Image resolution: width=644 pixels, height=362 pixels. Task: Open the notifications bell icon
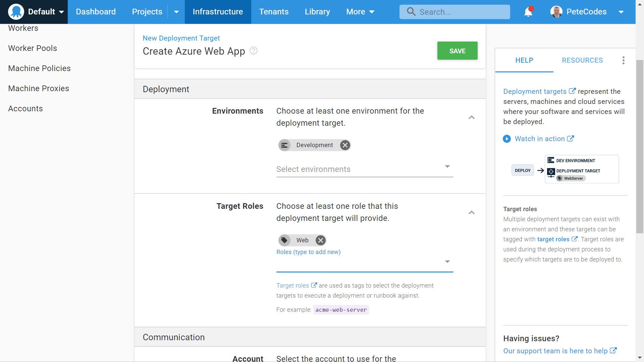pyautogui.click(x=528, y=12)
